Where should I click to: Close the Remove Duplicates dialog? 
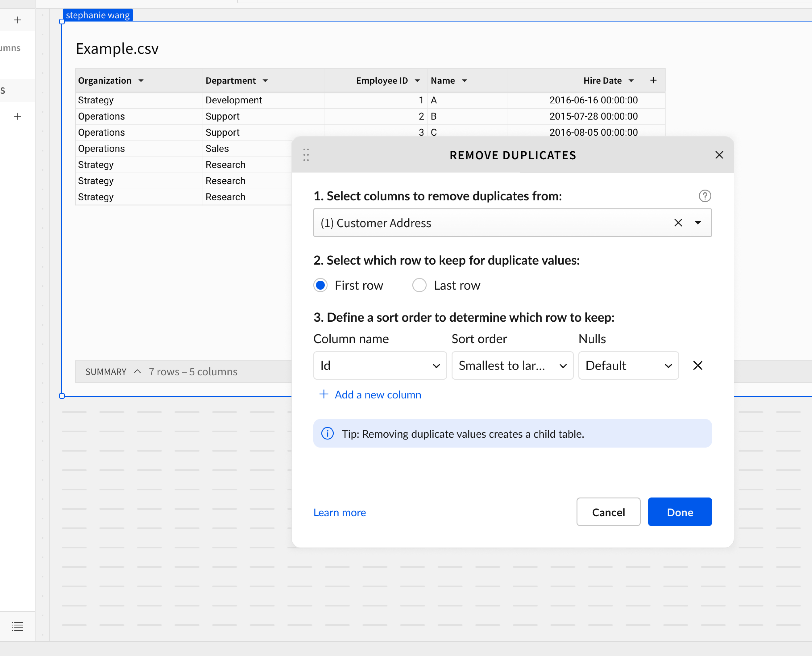[x=719, y=155]
